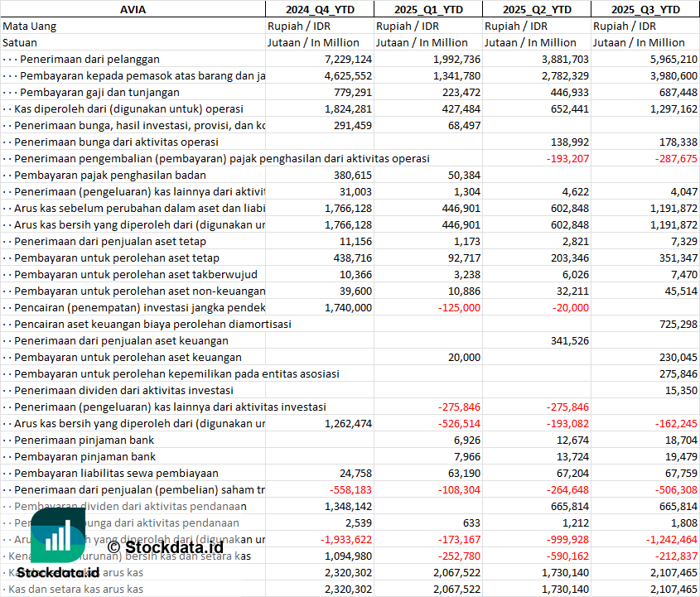
Task: Click the Stockdata.id text under the logo
Action: [58, 572]
